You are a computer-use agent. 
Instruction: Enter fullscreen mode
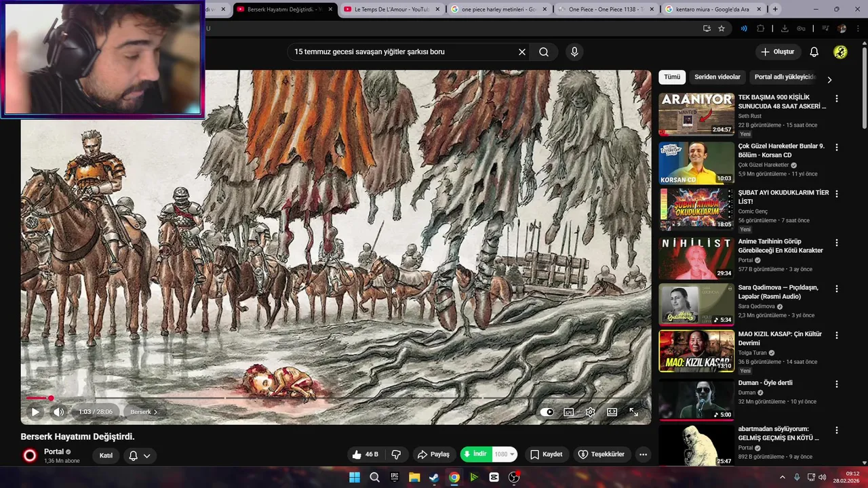point(633,412)
